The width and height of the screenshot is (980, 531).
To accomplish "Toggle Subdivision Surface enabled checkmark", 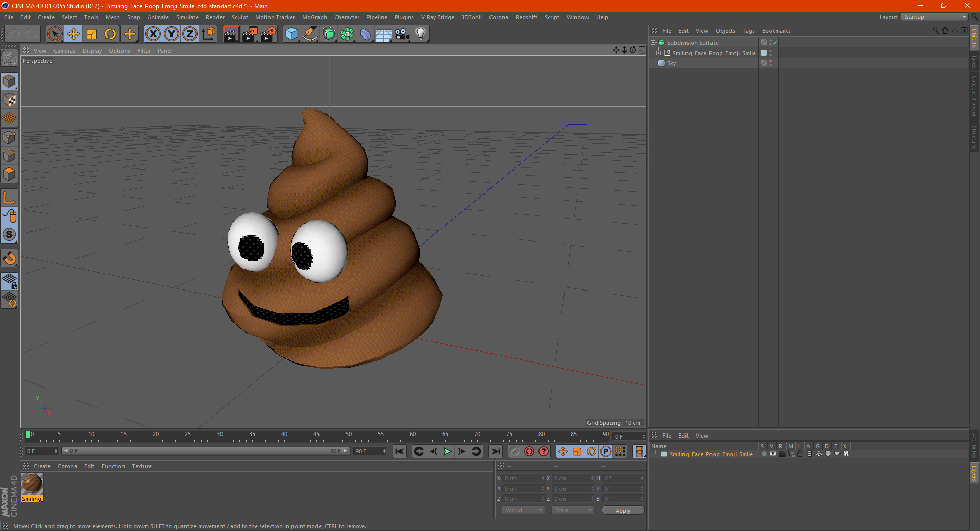I will click(x=775, y=43).
